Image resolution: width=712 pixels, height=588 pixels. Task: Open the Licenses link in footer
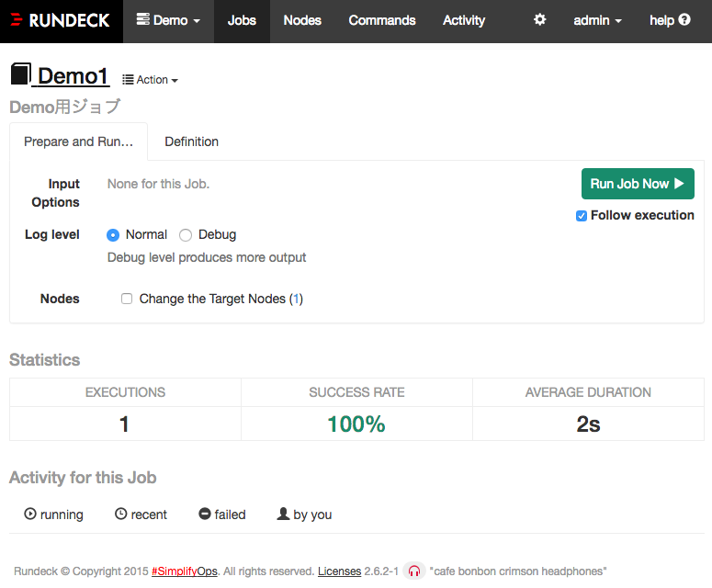(x=339, y=571)
